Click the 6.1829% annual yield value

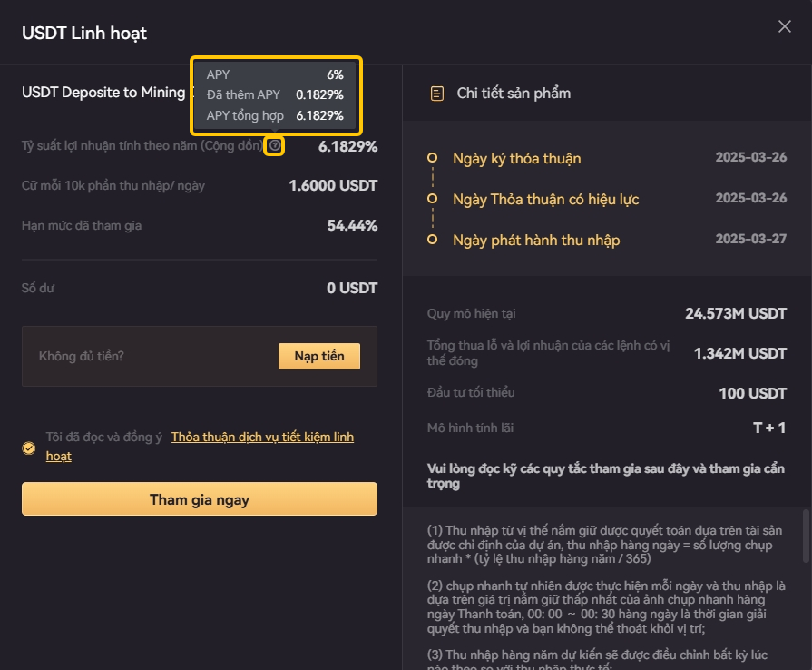347,147
